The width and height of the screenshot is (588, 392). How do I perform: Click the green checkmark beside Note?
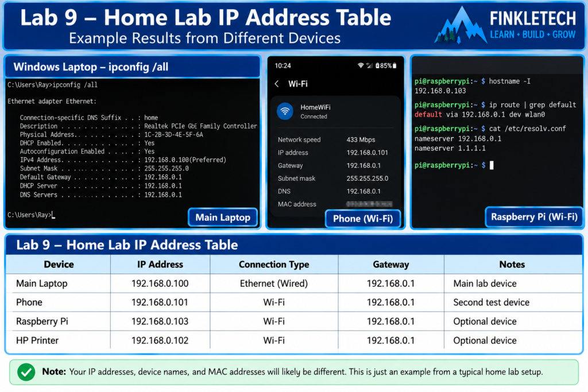26,372
